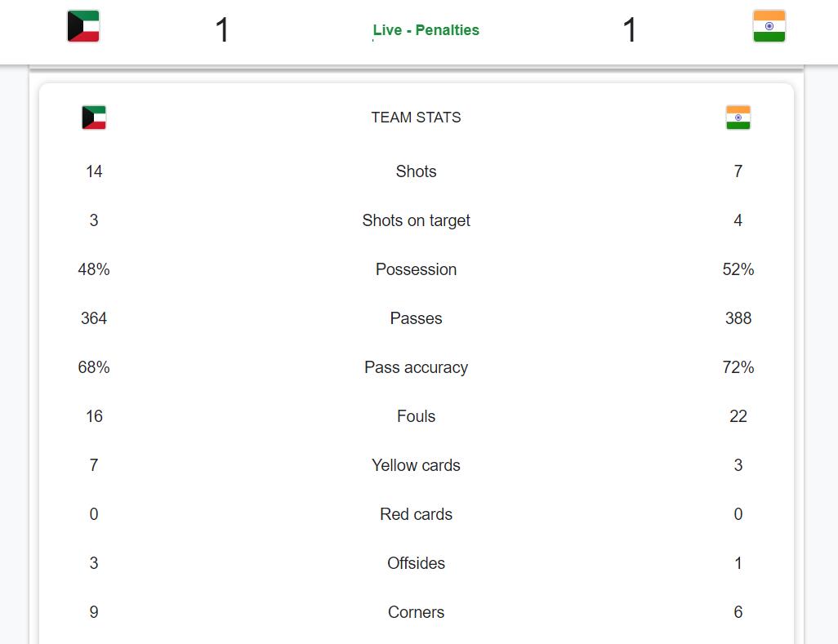Click Kuwait's score of 1 in header
Screen dimensions: 838x644
pyautogui.click(x=222, y=31)
